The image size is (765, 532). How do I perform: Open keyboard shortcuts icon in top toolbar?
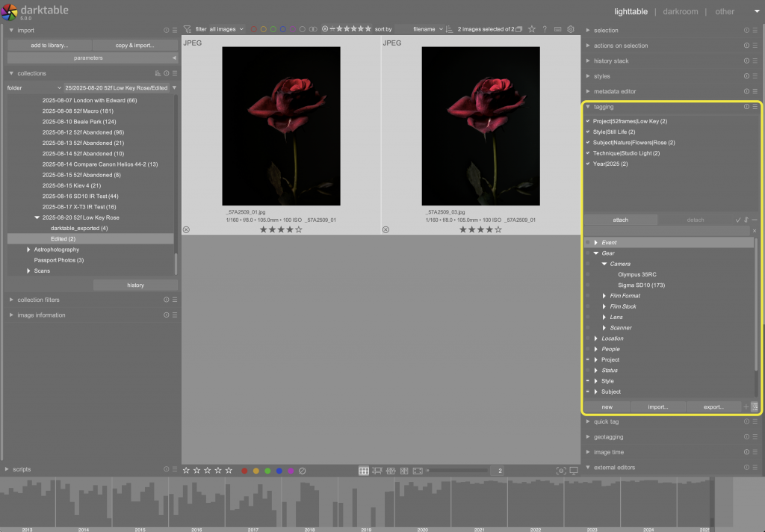point(558,29)
